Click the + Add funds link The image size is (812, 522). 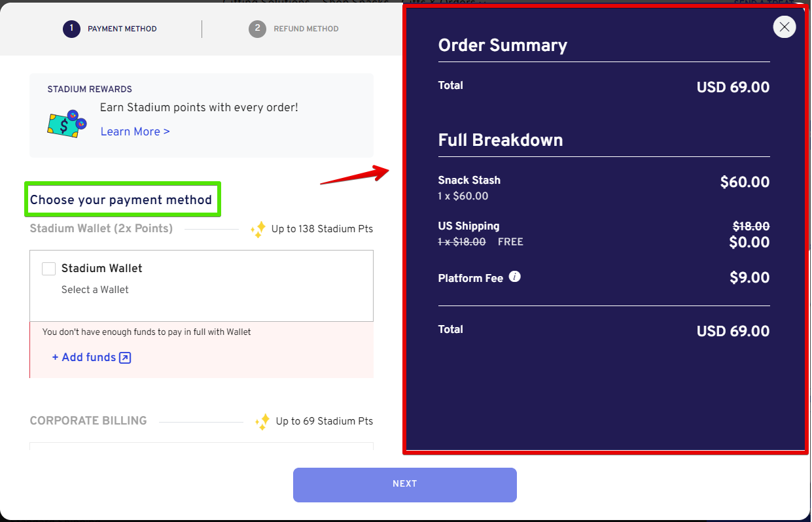click(92, 357)
